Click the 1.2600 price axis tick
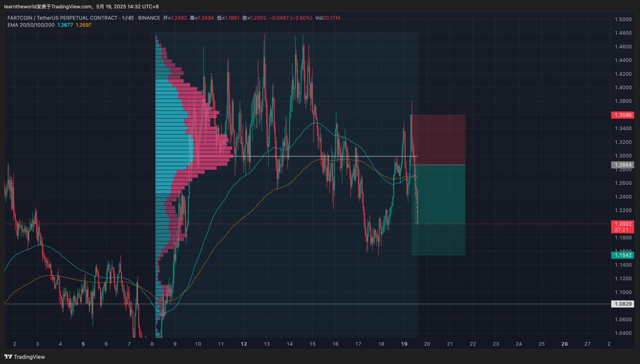This screenshot has height=364, width=640. pyautogui.click(x=623, y=183)
